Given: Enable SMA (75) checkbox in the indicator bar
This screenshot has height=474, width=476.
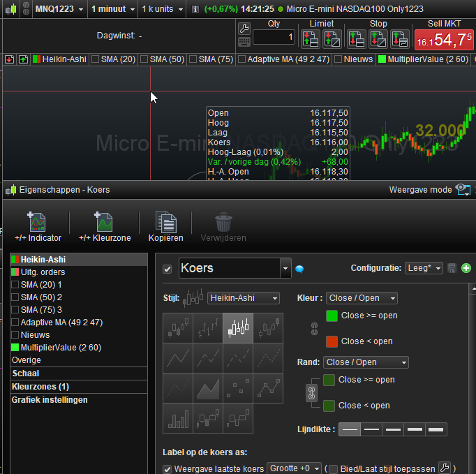Looking at the screenshot, I should [193, 59].
